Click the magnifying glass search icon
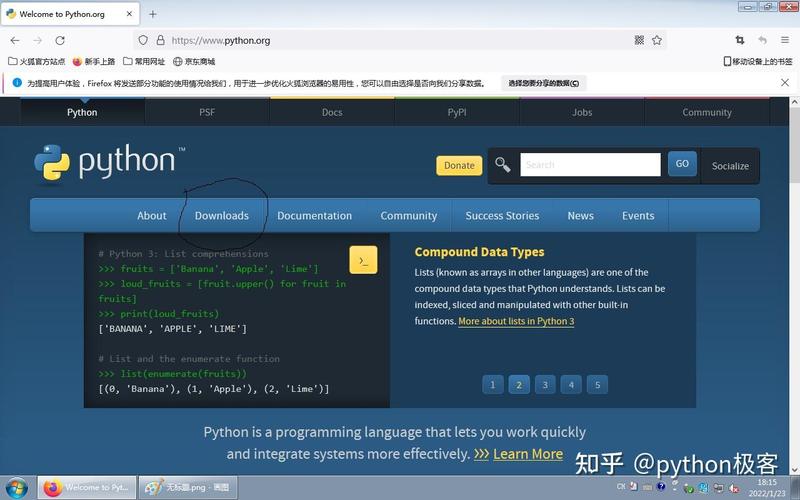The height and width of the screenshot is (500, 800). point(503,165)
